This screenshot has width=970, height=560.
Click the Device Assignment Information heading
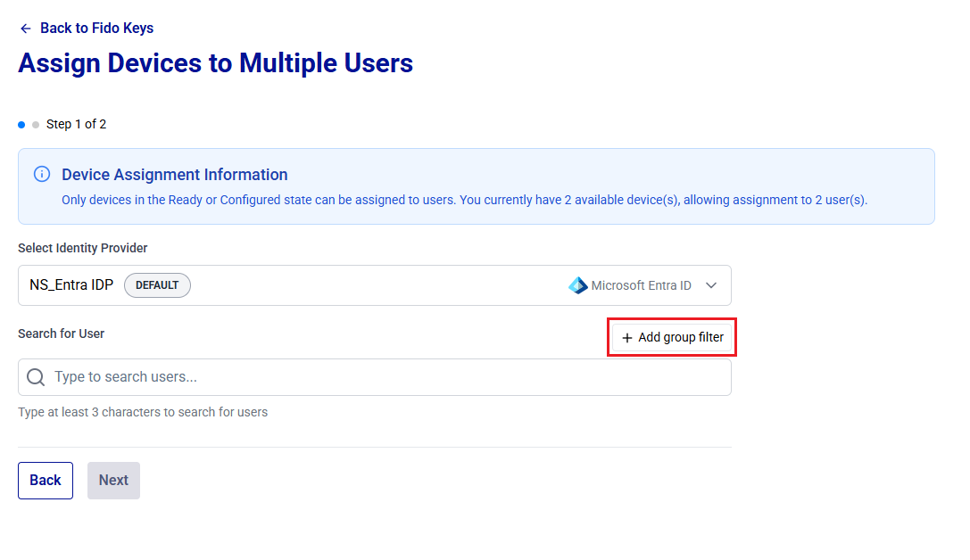174,175
